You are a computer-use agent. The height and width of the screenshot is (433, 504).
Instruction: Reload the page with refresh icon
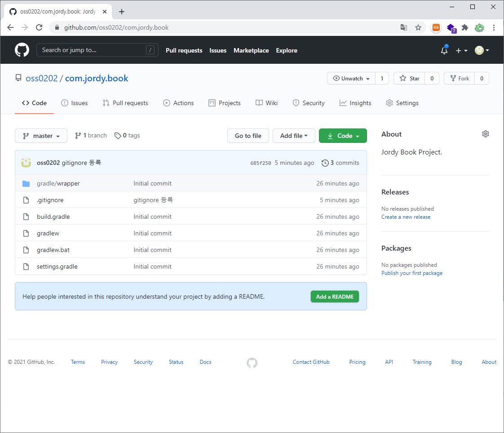[x=39, y=28]
